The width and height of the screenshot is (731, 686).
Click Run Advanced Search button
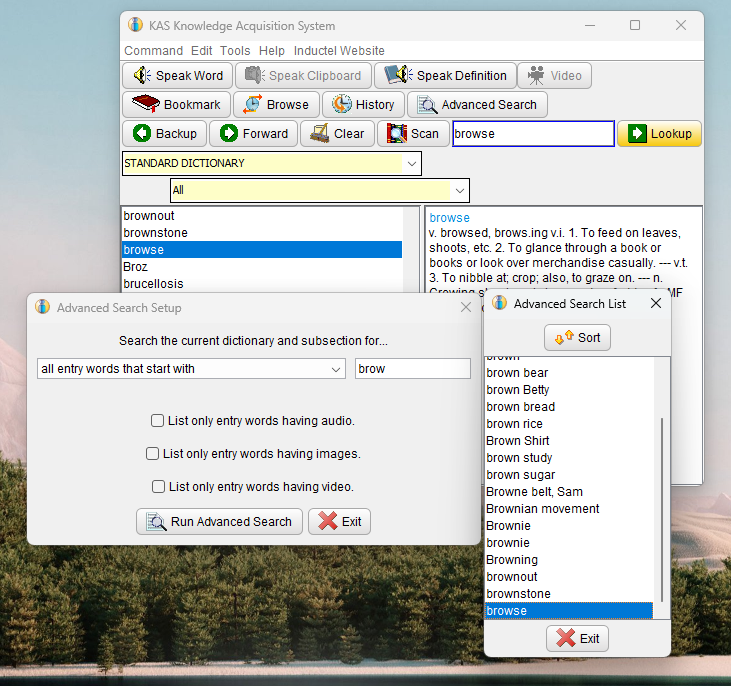click(x=219, y=521)
